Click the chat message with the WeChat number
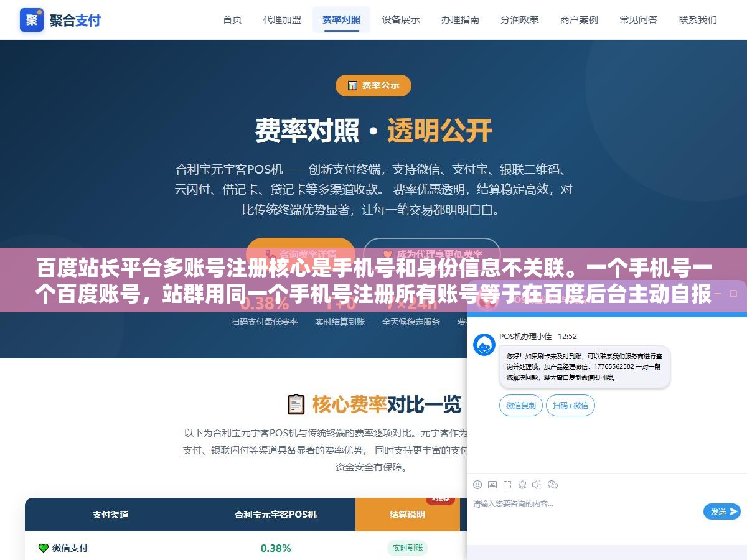Screen dimensions: 747x560 point(585,367)
